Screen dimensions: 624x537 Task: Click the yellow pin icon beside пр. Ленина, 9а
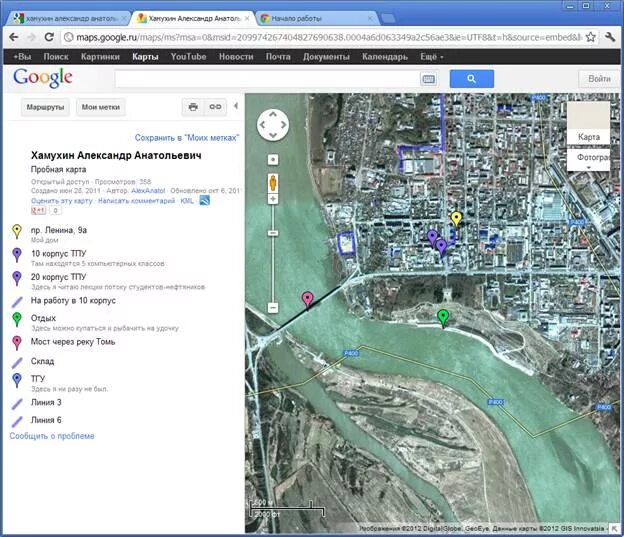(17, 232)
